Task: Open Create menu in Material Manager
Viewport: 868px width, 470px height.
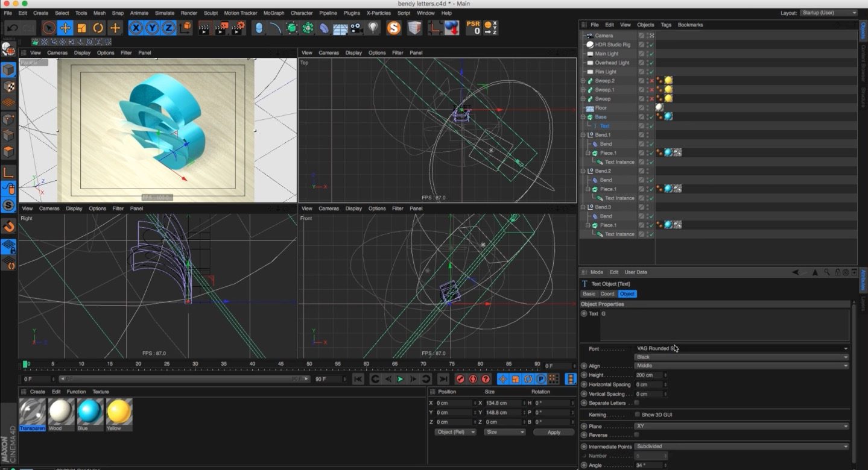Action: pos(37,392)
